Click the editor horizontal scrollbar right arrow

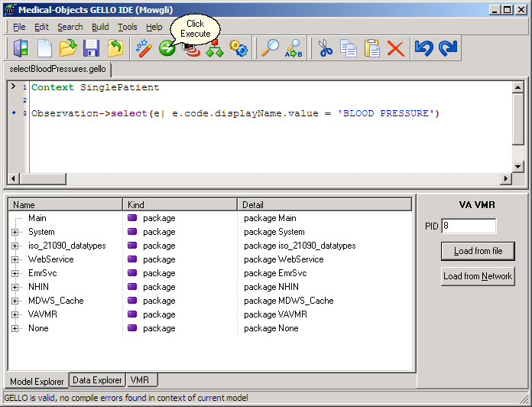pyautogui.click(x=506, y=178)
